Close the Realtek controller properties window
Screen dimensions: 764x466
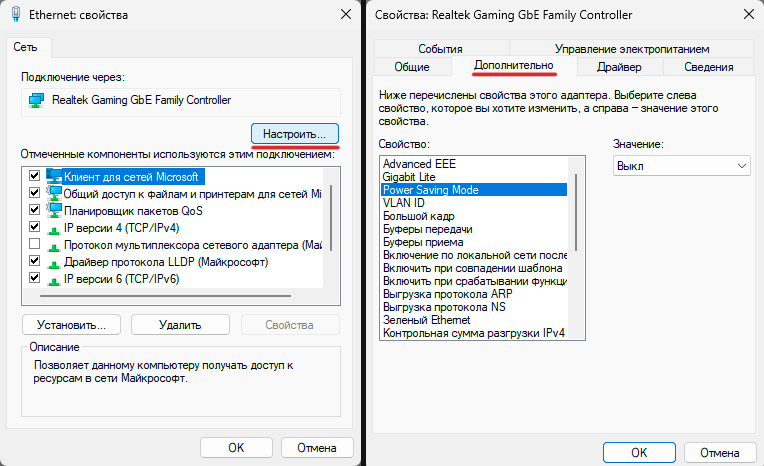click(x=749, y=14)
